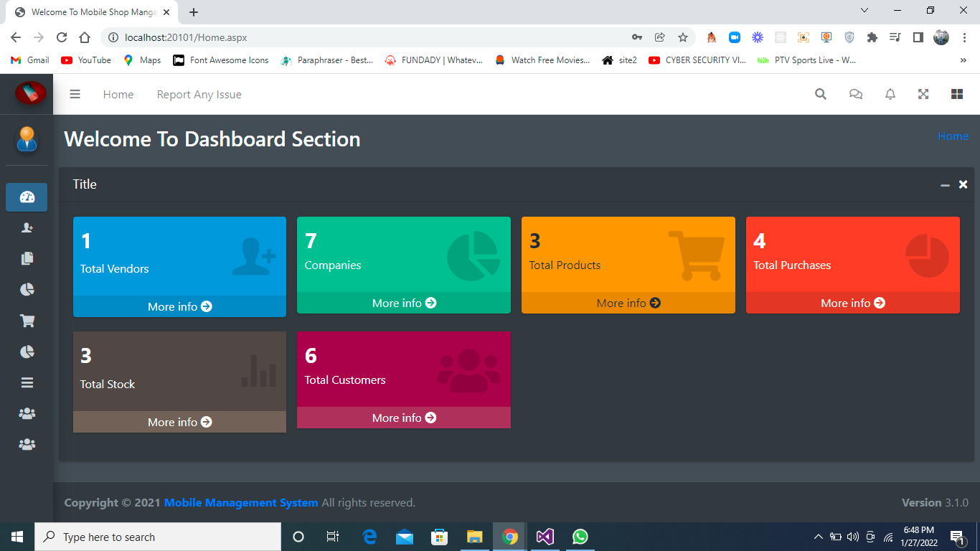Open the Companies documents icon in sidebar

[27, 258]
